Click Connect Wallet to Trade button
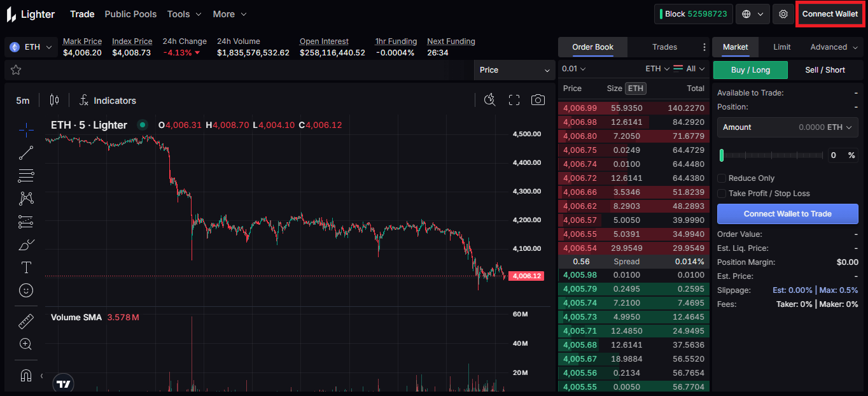 coord(787,214)
